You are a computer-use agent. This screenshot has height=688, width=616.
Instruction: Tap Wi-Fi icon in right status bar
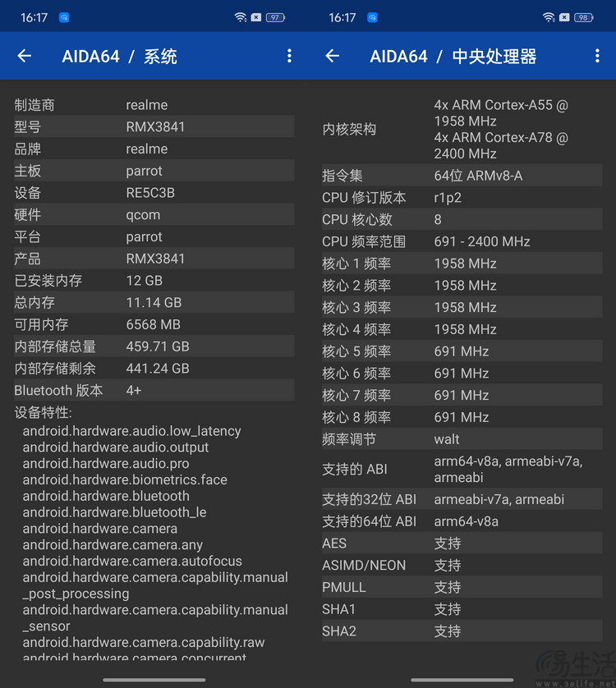549,17
